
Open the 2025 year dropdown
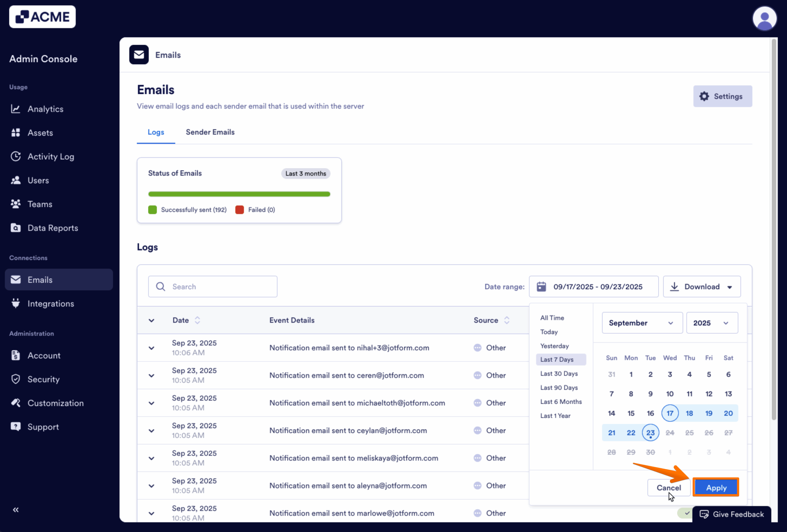[712, 323]
